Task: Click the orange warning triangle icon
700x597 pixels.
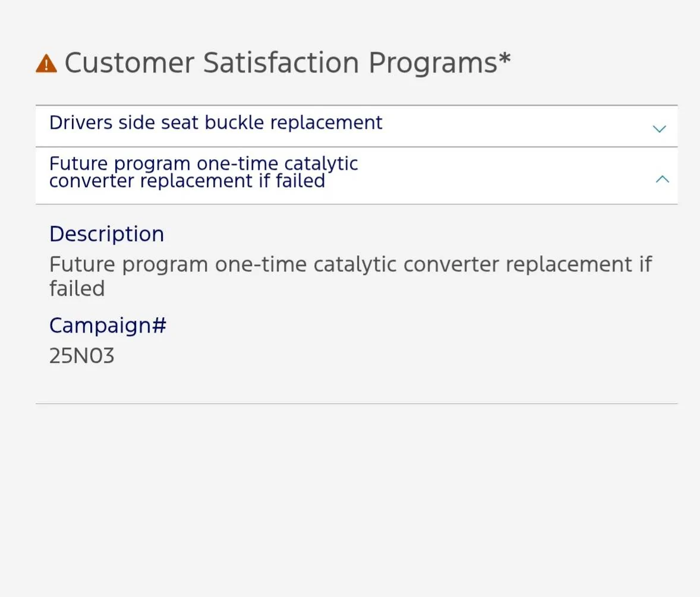Action: (x=46, y=63)
